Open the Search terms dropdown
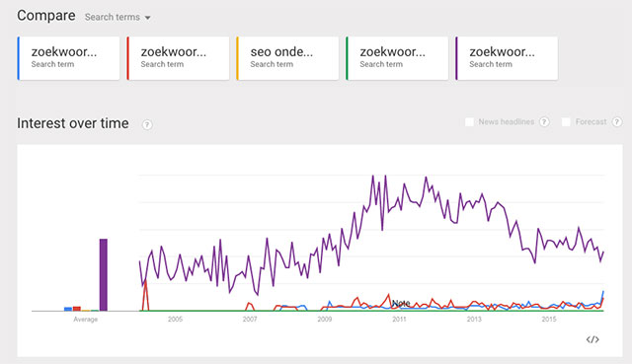 tap(118, 18)
